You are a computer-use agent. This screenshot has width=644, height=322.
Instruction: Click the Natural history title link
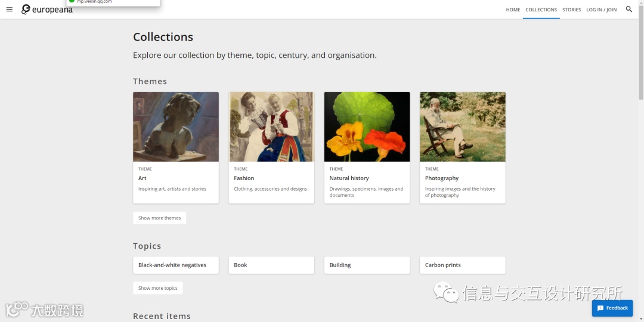click(349, 178)
